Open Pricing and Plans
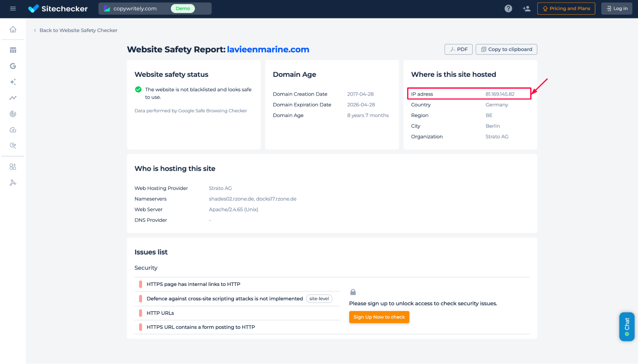The image size is (638, 364). (566, 9)
